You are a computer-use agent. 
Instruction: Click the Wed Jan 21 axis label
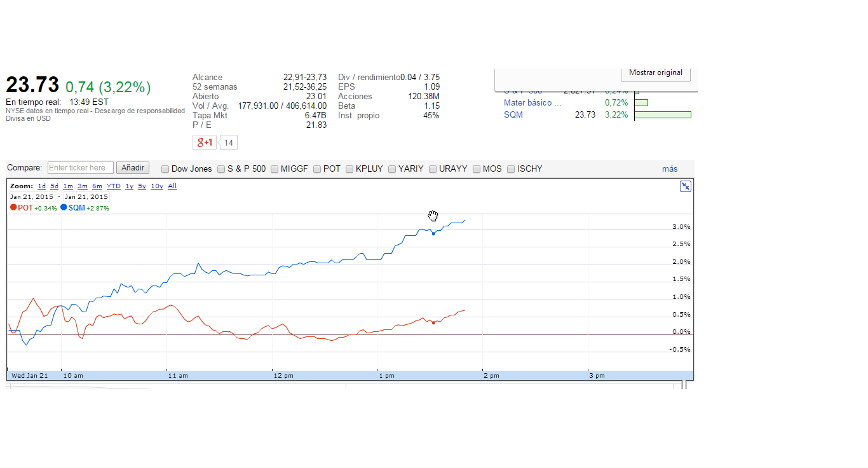coord(30,376)
